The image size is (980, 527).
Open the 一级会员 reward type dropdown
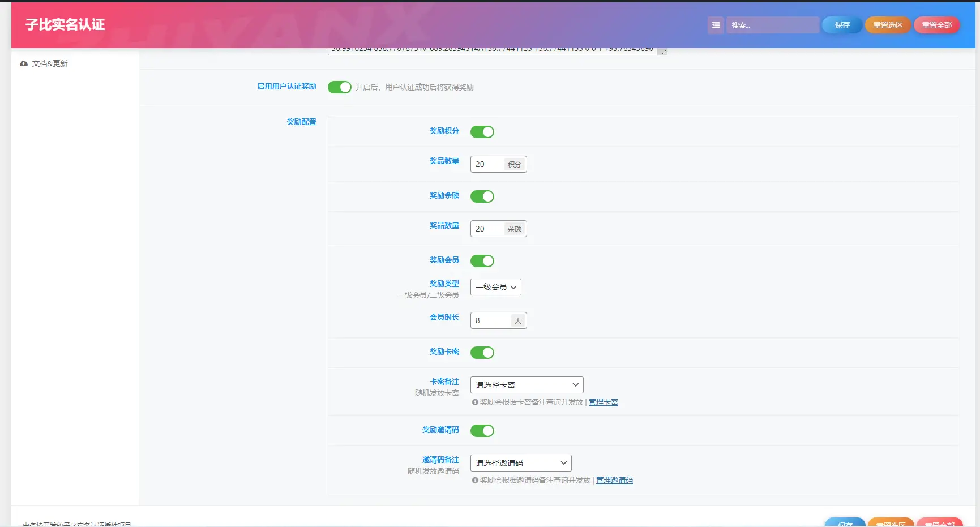[x=495, y=287]
